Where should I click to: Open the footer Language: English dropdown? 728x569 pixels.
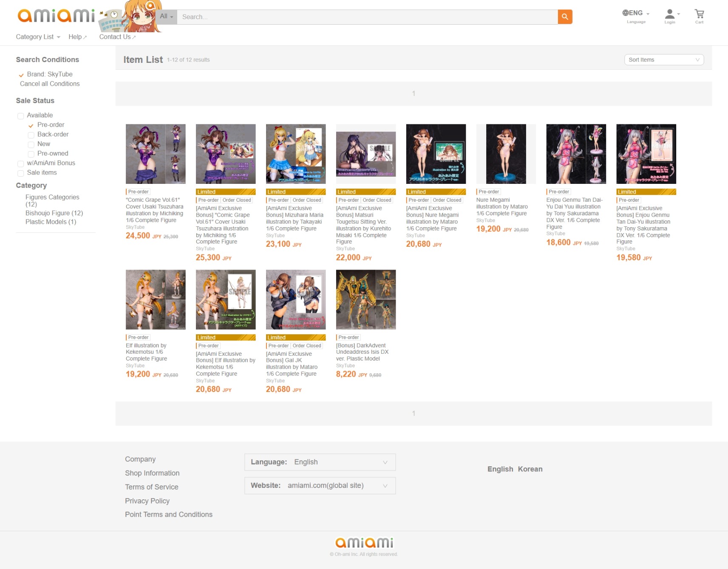pyautogui.click(x=320, y=462)
